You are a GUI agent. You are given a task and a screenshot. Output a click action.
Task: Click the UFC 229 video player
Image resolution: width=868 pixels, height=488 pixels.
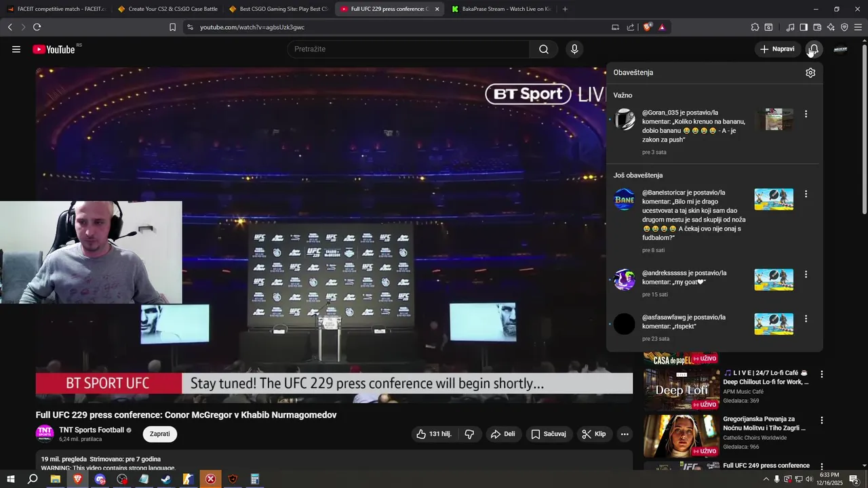coord(334,235)
